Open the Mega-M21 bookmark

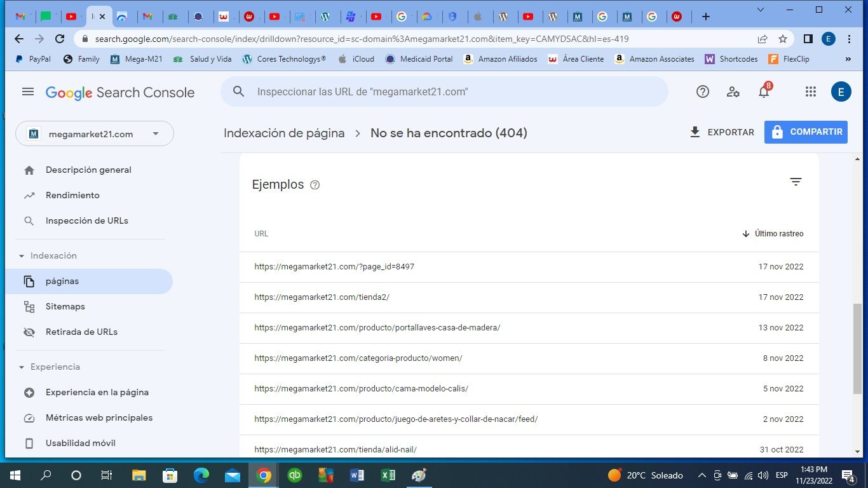pos(136,59)
